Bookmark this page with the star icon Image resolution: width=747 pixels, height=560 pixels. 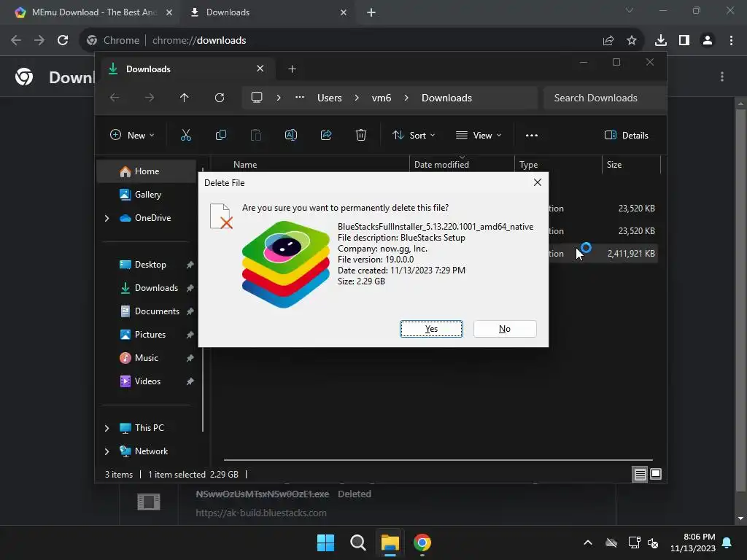coord(632,41)
